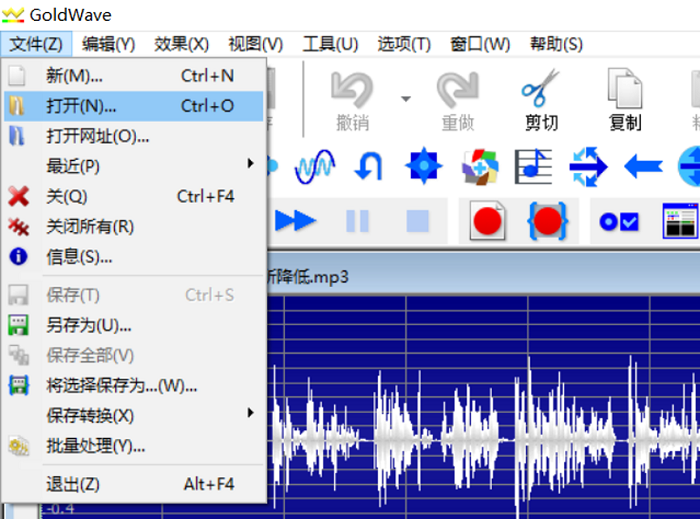Click gear icon beside 批量处理(Y)
Image resolution: width=700 pixels, height=519 pixels.
tap(18, 446)
